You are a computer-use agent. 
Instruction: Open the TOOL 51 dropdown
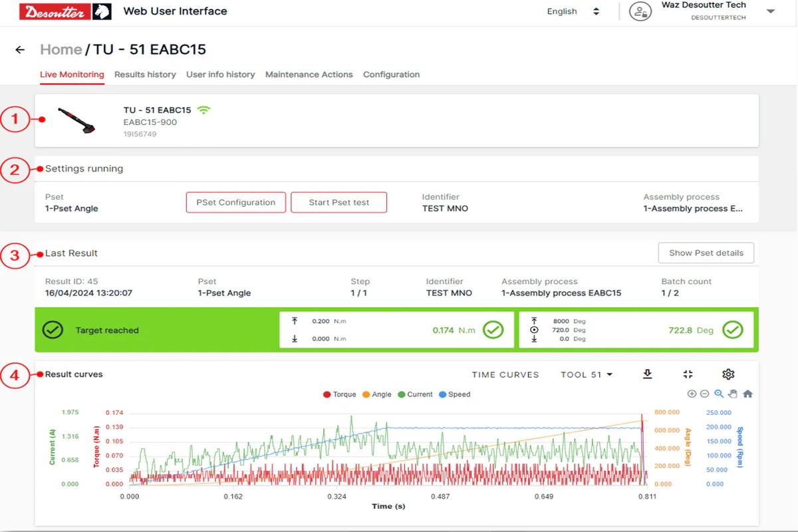coord(587,374)
